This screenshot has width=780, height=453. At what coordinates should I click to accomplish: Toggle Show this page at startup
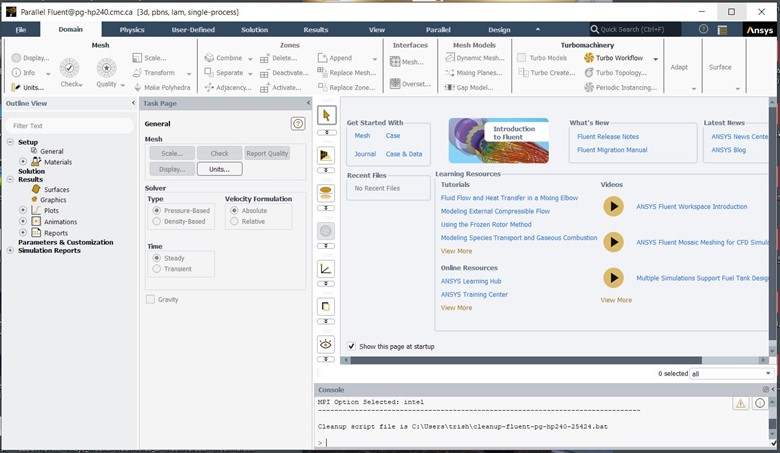click(x=351, y=346)
